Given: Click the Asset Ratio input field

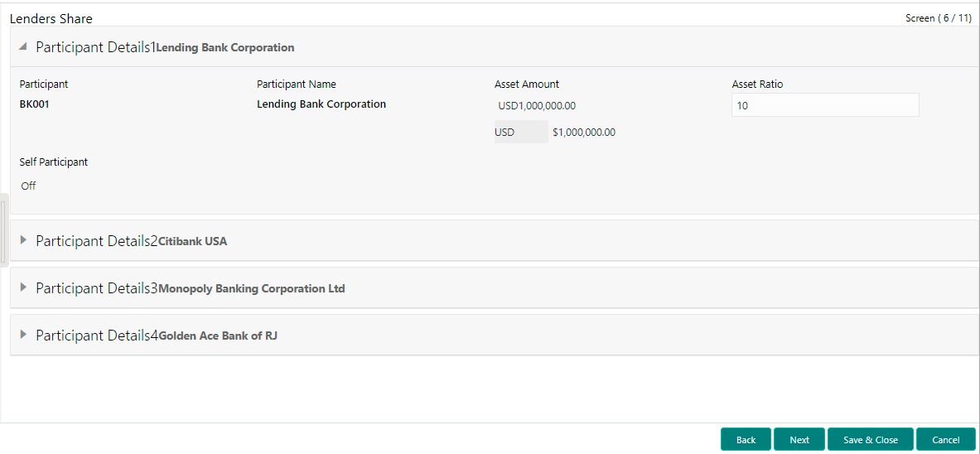Looking at the screenshot, I should [x=825, y=105].
